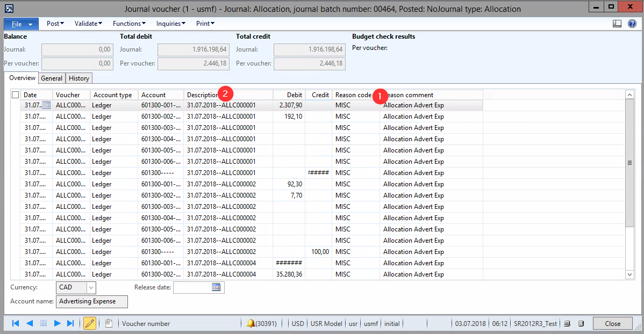Screen dimensions: 644x334
Task: Open the view layout icon beside help
Action: click(x=617, y=24)
